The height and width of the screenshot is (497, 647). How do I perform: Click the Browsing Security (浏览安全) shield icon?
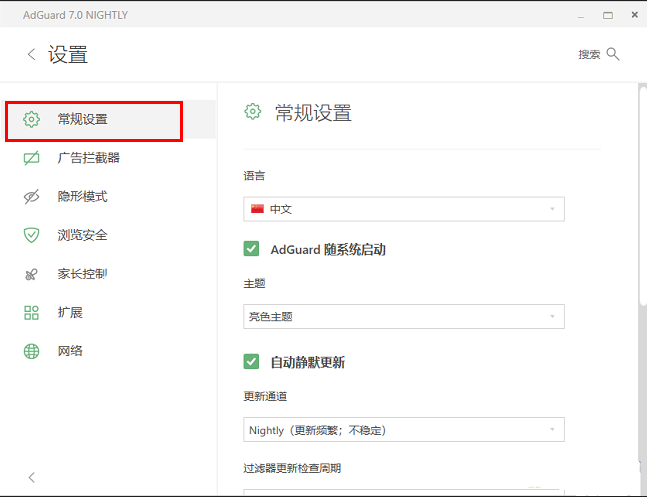click(32, 235)
